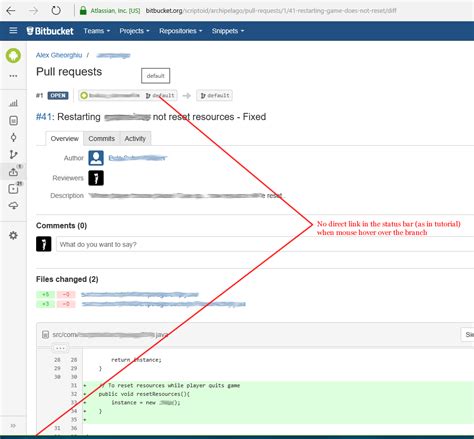Click the Alex Gheorghiu breadcrumb link
Viewport: 474px width, 439px height.
59,55
